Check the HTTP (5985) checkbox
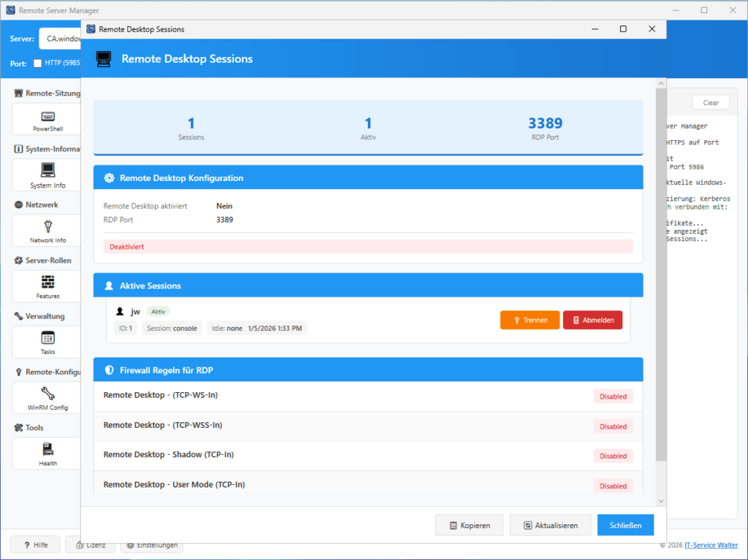 click(x=37, y=63)
